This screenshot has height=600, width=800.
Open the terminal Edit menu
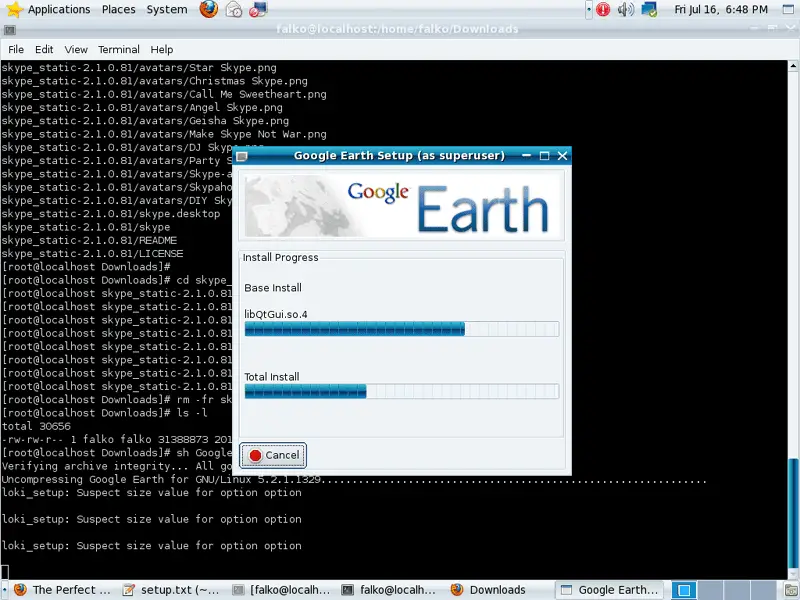pos(44,49)
